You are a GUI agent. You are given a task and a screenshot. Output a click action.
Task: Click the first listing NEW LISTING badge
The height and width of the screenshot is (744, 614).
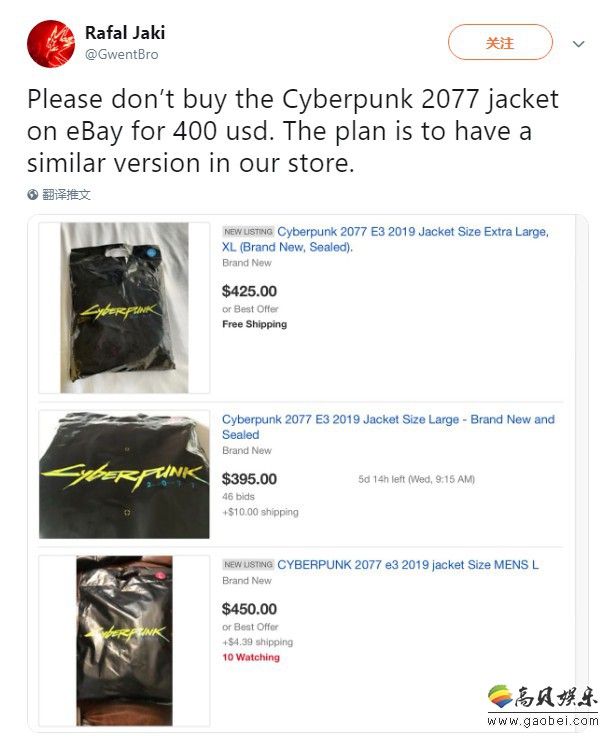[x=248, y=232]
